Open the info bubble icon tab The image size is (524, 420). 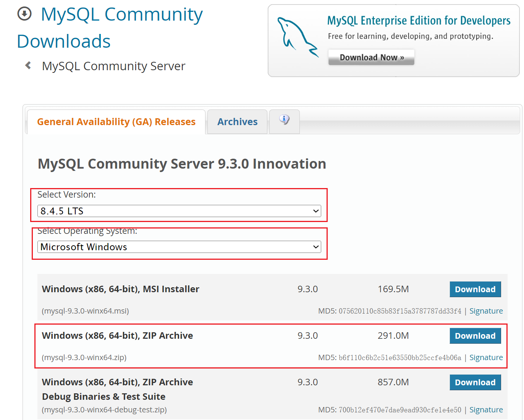(284, 121)
